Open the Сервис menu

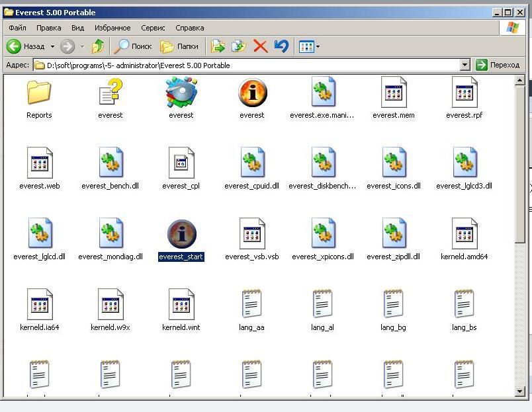coord(154,28)
